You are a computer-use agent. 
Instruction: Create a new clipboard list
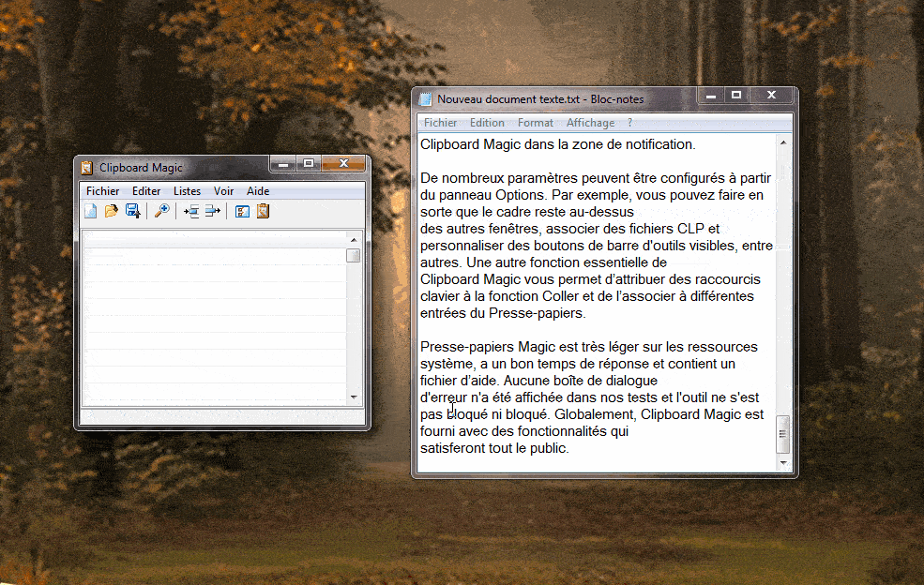[x=90, y=211]
